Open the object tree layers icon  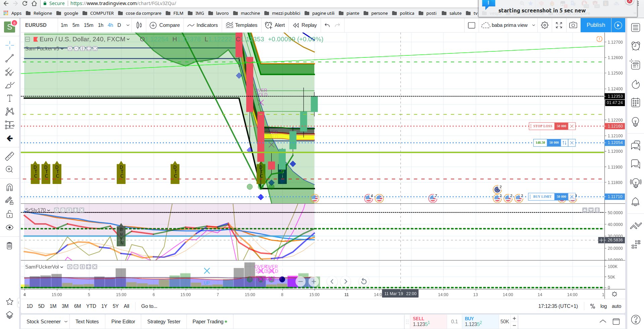10,315
